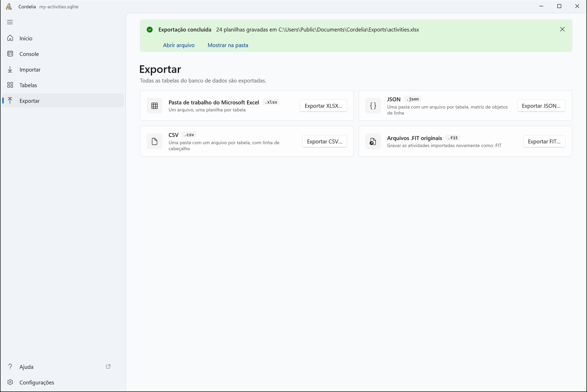Click the JSON curly braces icon

point(373,106)
